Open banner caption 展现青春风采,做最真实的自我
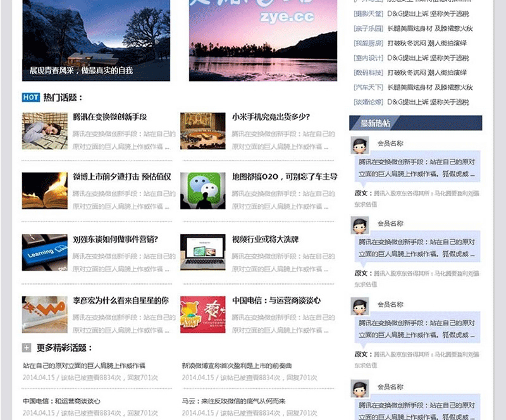Viewport: 506px width, 420px height. tap(82, 70)
